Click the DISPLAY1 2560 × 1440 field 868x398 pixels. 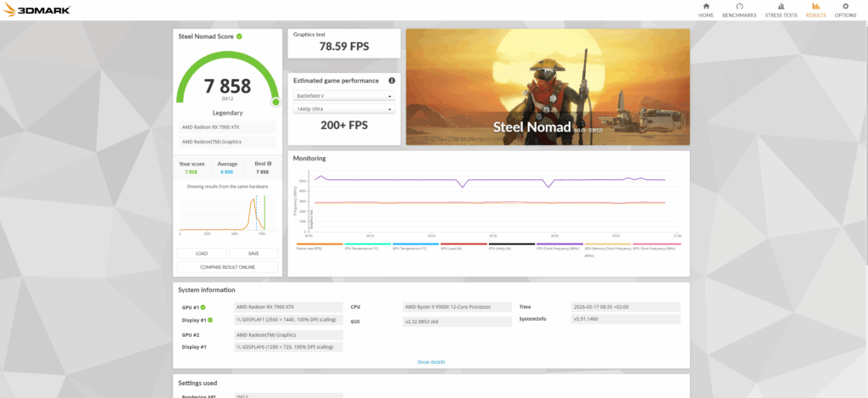(288, 320)
